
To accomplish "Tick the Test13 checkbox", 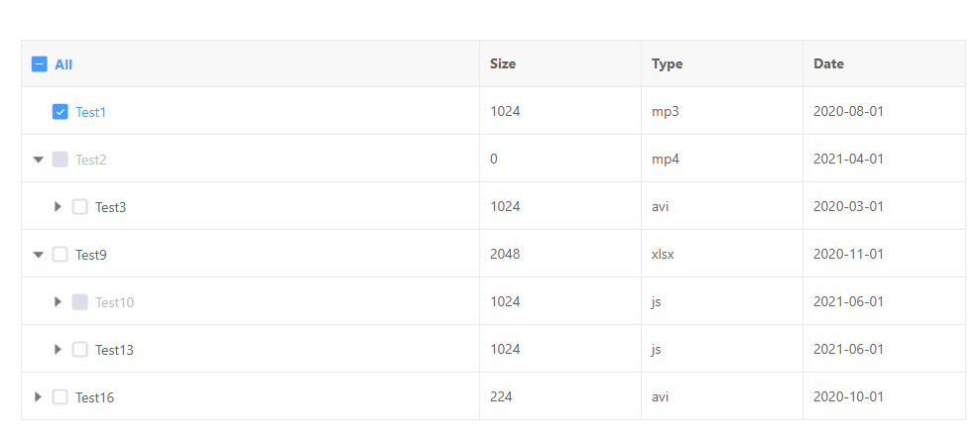I will (x=79, y=350).
